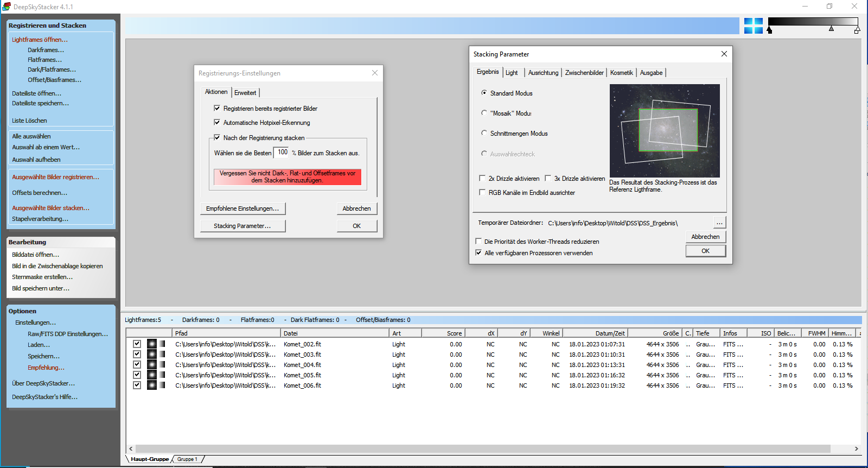Screen dimensions: 868x468
Task: Click Abbrechen in Stacking Parameter dialog
Action: [x=705, y=237]
